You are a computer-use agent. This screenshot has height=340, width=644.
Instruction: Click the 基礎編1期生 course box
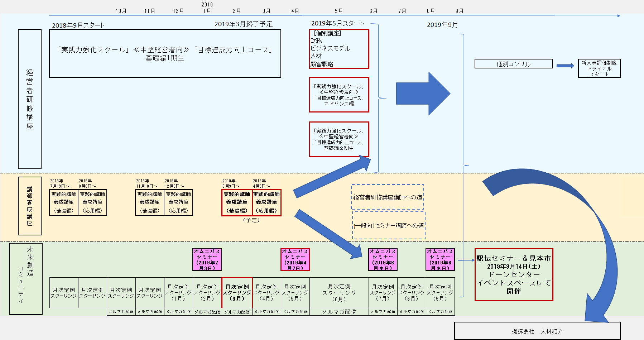tap(165, 53)
